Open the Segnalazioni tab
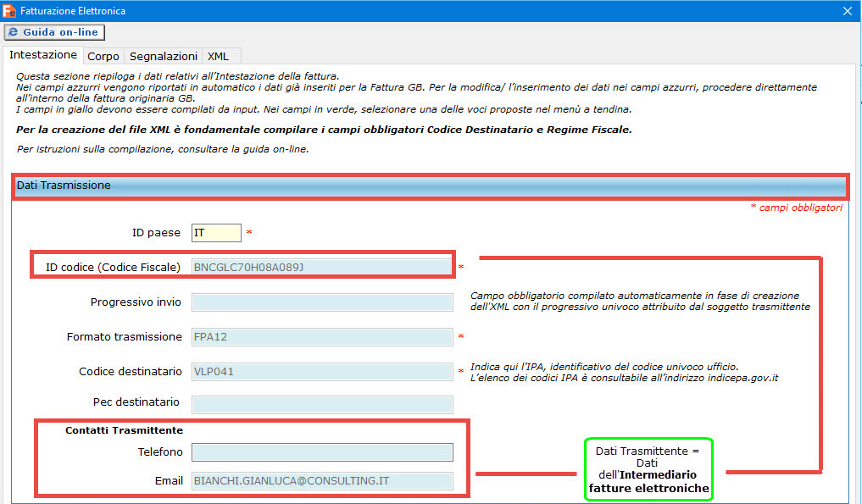Screen dimensions: 862x504 163,56
